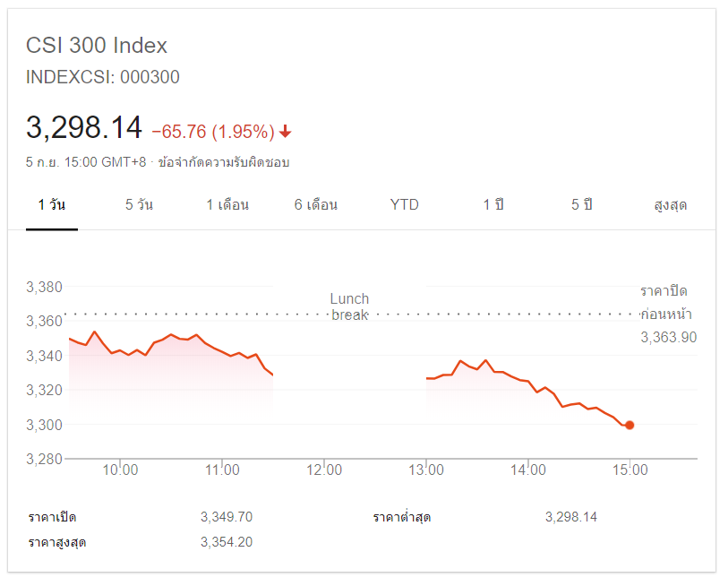Image resolution: width=728 pixels, height=586 pixels.
Task: Select the 1 วัน tab
Action: (x=51, y=205)
